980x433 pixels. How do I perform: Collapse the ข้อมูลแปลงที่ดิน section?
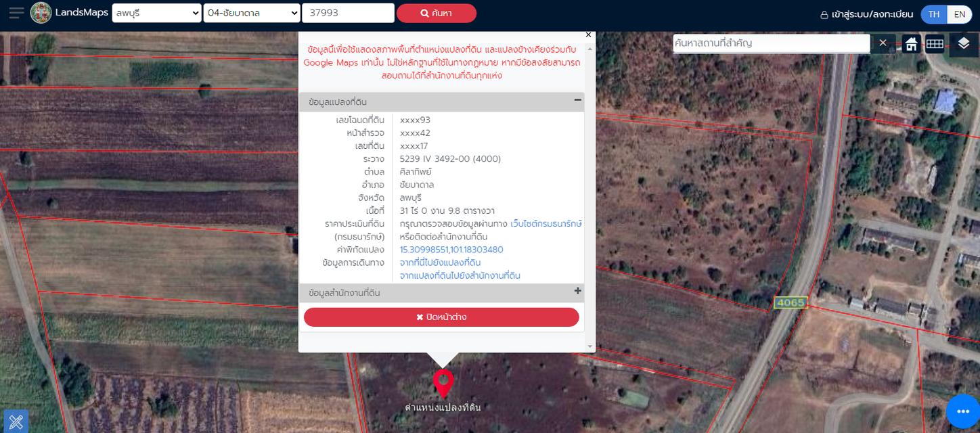click(577, 100)
